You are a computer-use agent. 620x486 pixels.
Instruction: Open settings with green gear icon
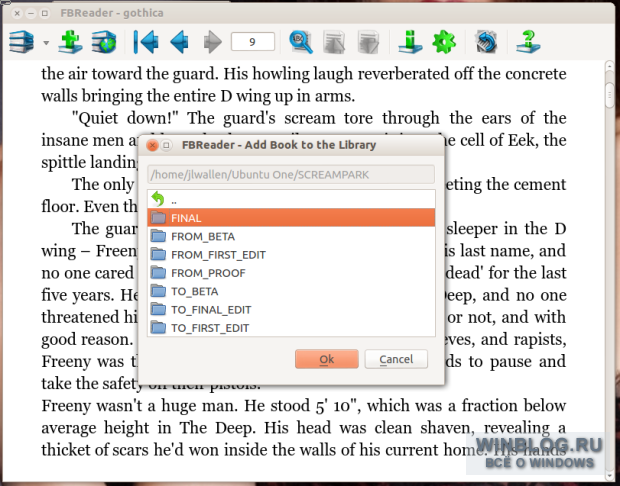click(x=444, y=42)
